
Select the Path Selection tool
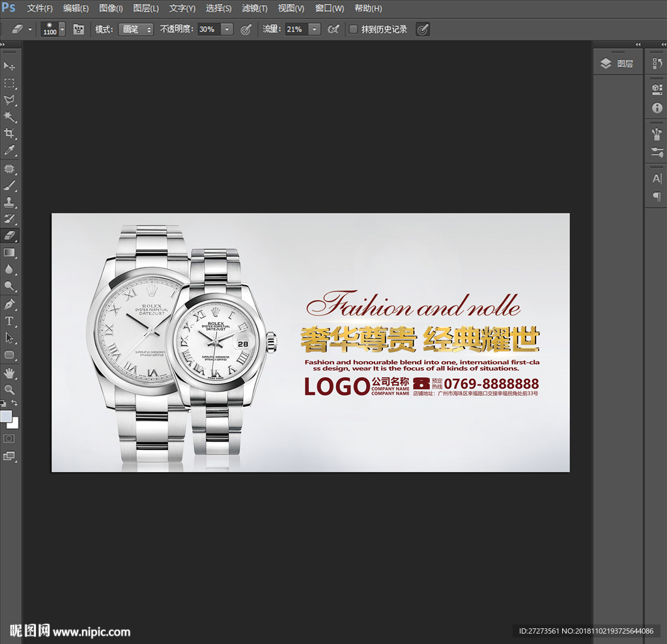click(9, 338)
